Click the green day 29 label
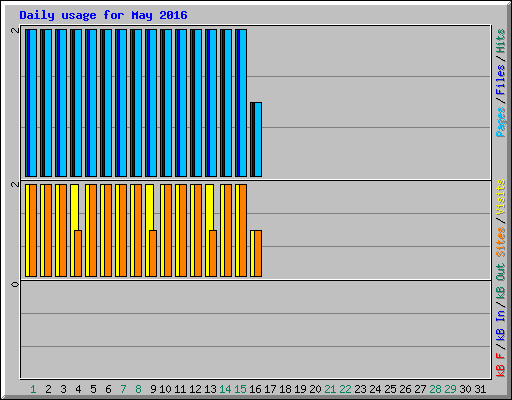This screenshot has height=400, width=512. click(450, 389)
